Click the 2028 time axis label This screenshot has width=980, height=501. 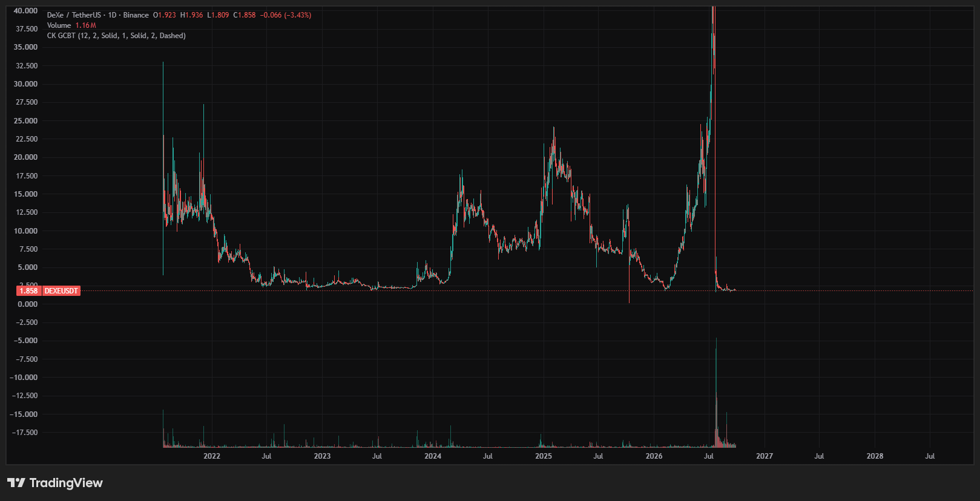tap(875, 456)
